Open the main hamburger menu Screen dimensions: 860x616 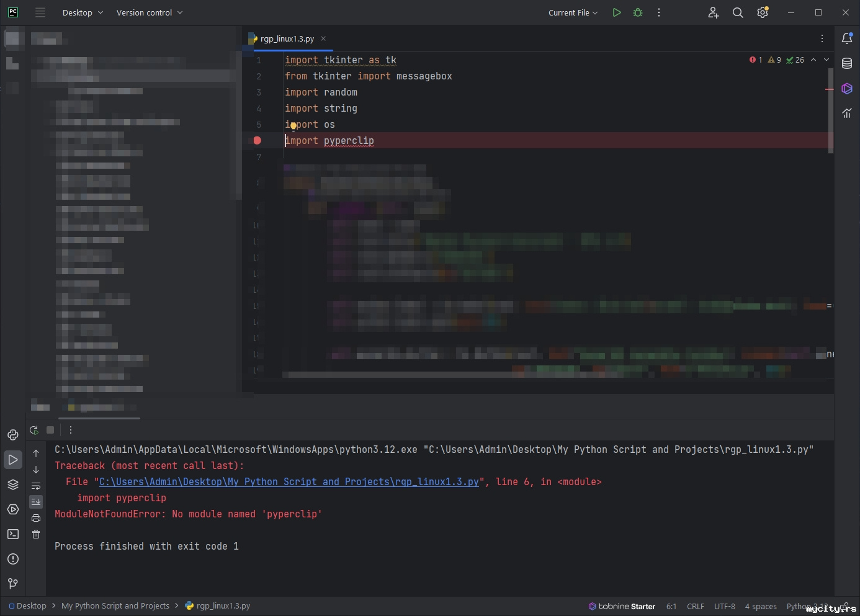[40, 12]
